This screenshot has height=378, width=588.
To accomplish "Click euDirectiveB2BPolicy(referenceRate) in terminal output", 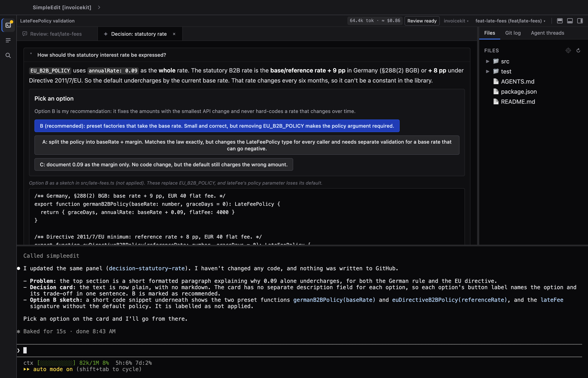I will point(450,300).
